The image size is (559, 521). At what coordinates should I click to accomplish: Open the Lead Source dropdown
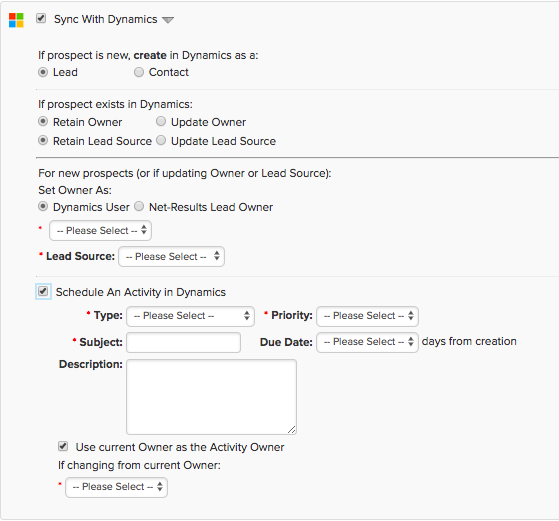pos(171,256)
